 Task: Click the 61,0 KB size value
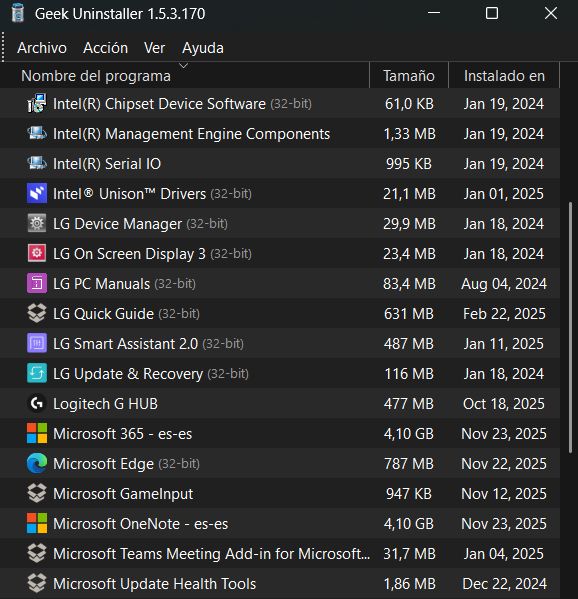pyautogui.click(x=409, y=104)
